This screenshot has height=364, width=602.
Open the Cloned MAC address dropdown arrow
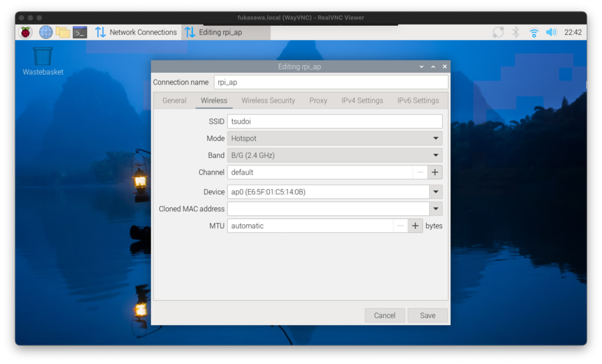tap(436, 209)
